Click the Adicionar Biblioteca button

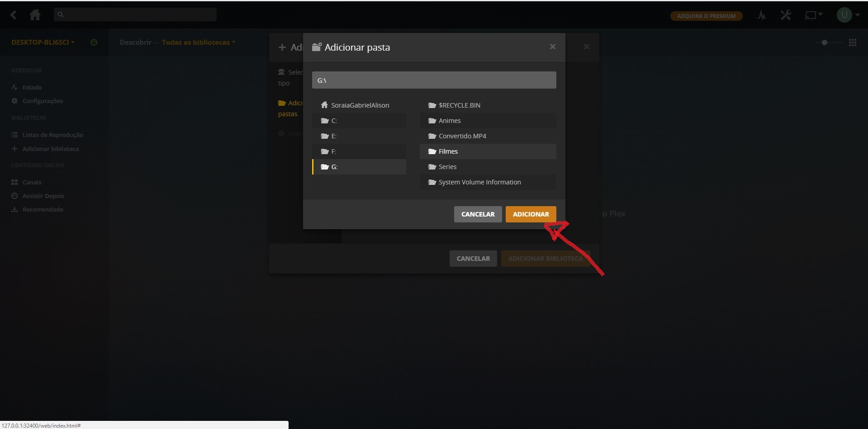(545, 259)
